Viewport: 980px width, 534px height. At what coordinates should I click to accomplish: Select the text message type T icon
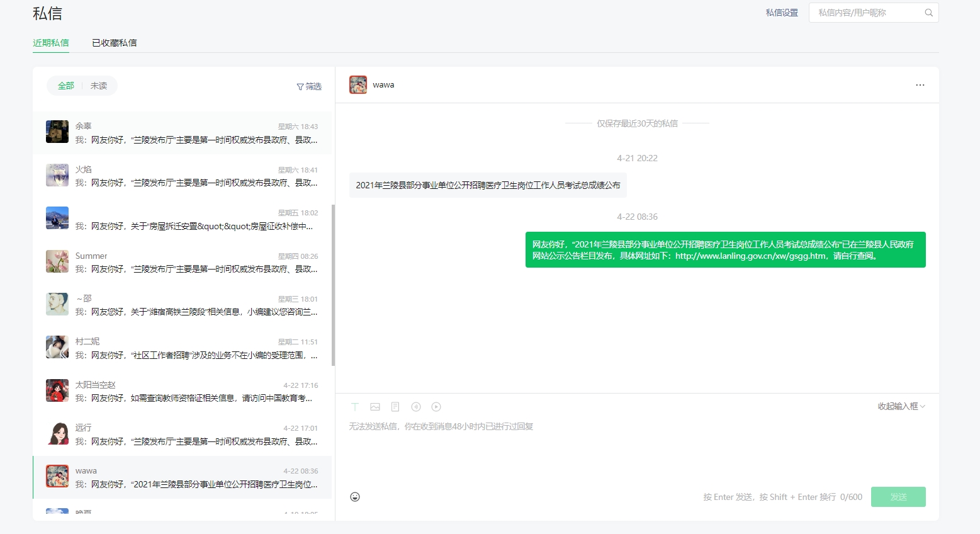(x=355, y=407)
